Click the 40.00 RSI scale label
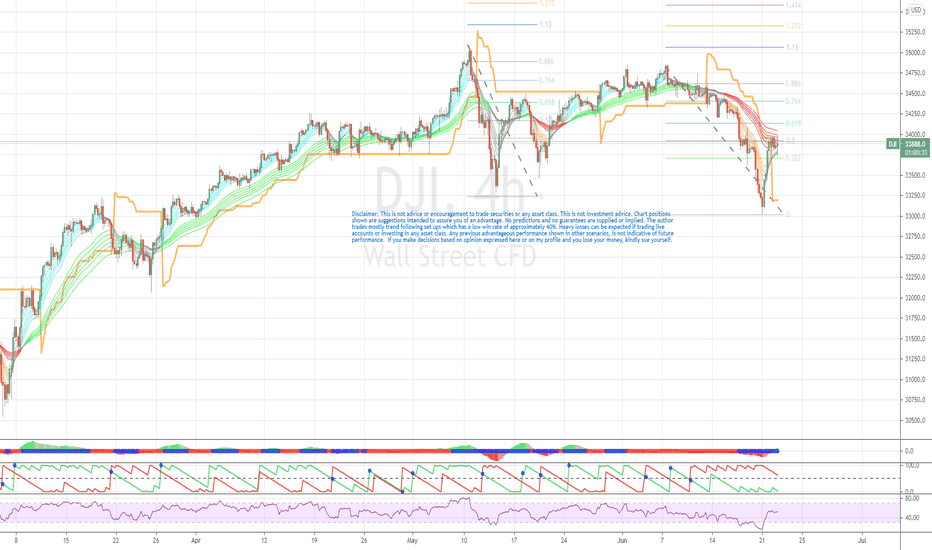Viewport: 932px width, 550px height. coord(912,518)
